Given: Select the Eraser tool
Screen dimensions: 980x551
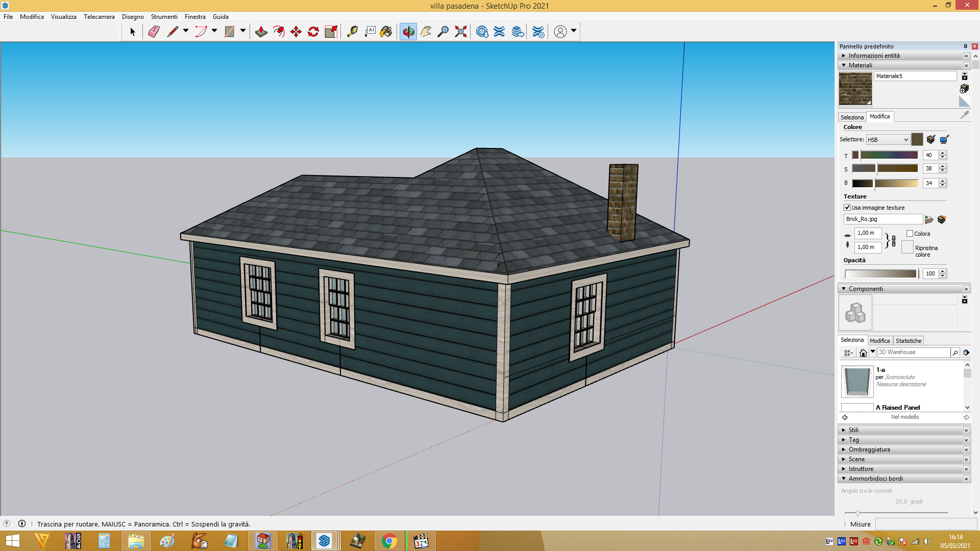Looking at the screenshot, I should 154,32.
